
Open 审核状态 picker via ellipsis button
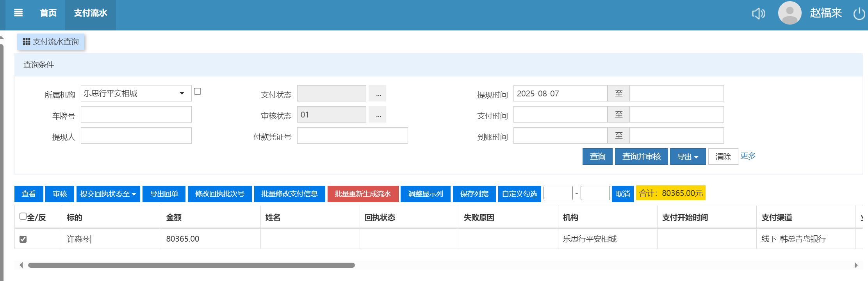coord(378,115)
